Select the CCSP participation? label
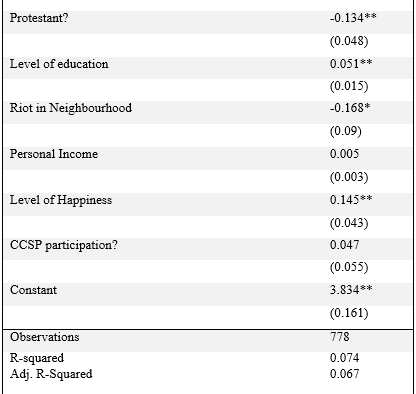This screenshot has height=394, width=416. (64, 245)
